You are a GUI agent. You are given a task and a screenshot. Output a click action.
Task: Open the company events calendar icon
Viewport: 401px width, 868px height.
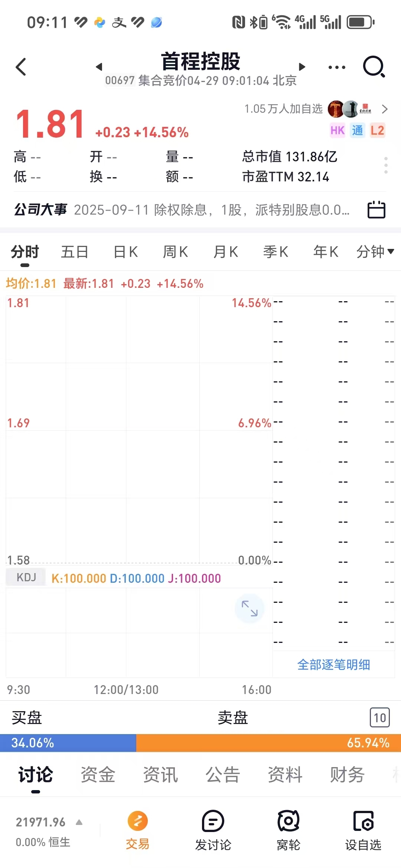point(376,210)
